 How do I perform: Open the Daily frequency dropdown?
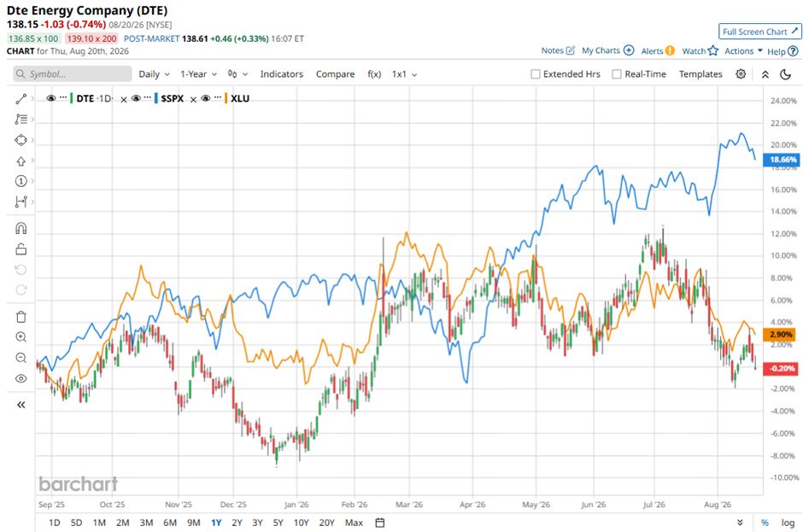(x=154, y=74)
